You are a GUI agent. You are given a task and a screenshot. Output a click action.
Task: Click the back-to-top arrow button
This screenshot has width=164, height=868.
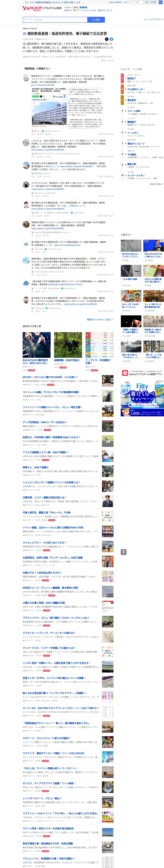pyautogui.click(x=124, y=552)
